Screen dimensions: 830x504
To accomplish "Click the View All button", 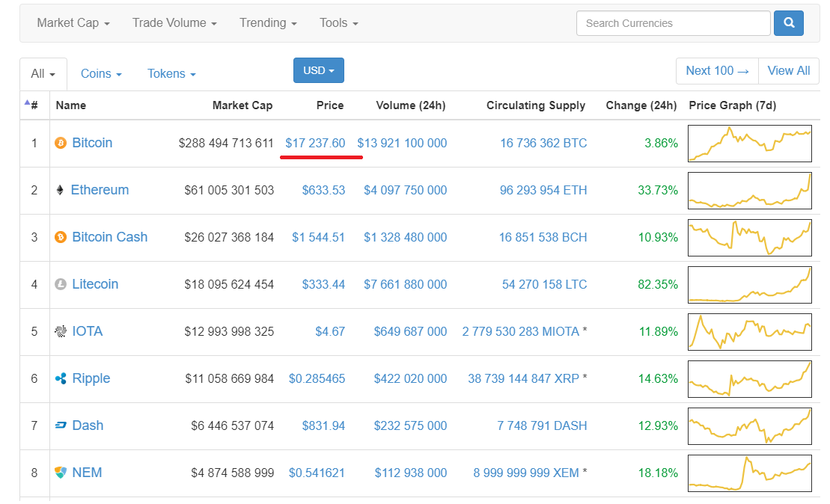I will click(x=789, y=71).
